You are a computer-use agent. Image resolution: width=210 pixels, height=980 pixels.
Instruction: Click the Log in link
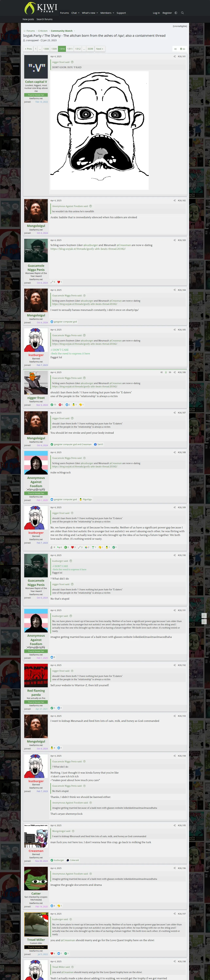pyautogui.click(x=156, y=13)
